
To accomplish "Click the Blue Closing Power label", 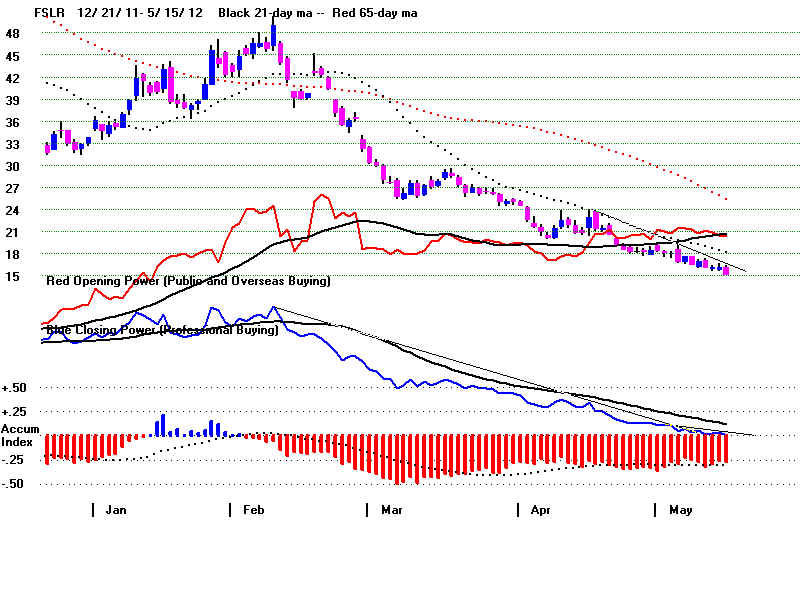I will click(160, 330).
